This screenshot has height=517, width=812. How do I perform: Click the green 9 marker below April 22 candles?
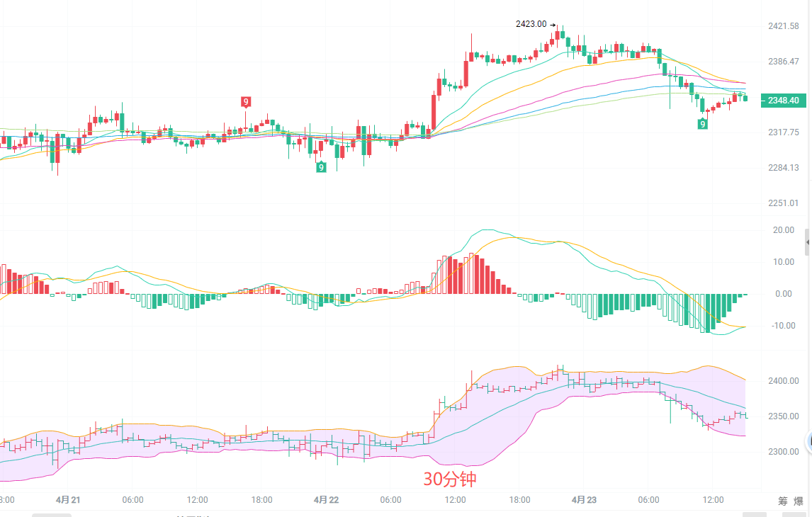click(321, 167)
